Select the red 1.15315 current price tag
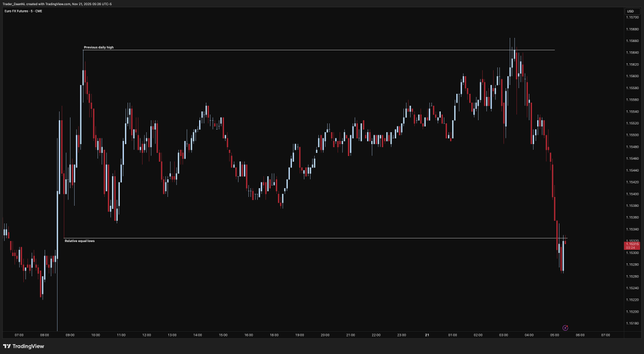This screenshot has width=644, height=354. [x=632, y=245]
